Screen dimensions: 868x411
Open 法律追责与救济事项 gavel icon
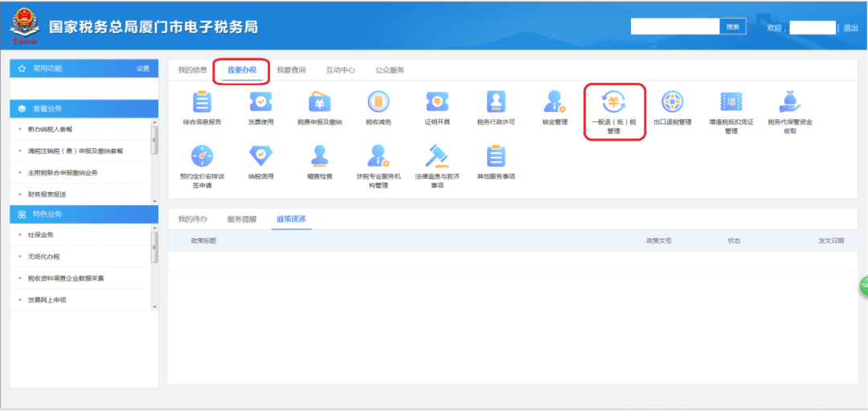(x=436, y=156)
